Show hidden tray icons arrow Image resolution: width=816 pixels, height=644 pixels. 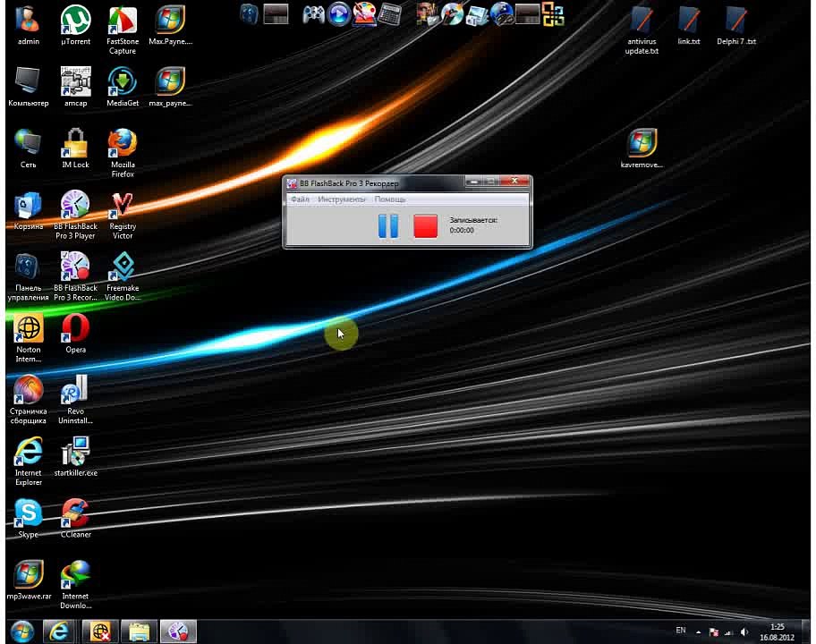[x=698, y=632]
